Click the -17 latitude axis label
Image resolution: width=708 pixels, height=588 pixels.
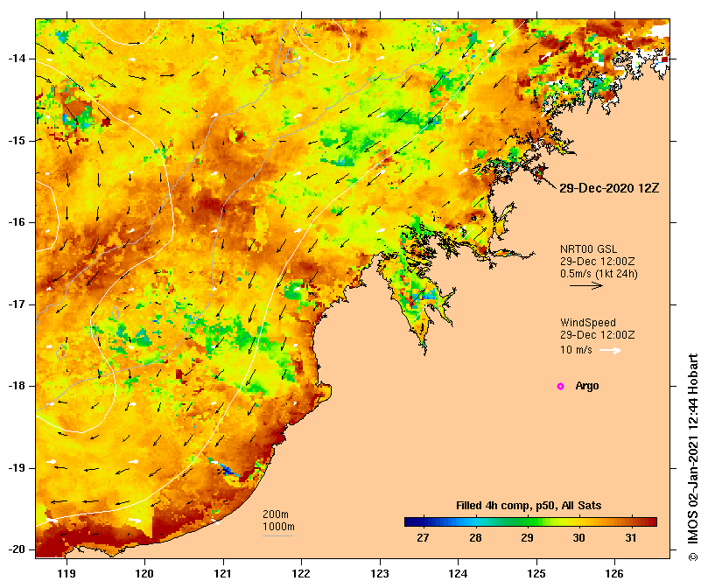click(x=17, y=304)
